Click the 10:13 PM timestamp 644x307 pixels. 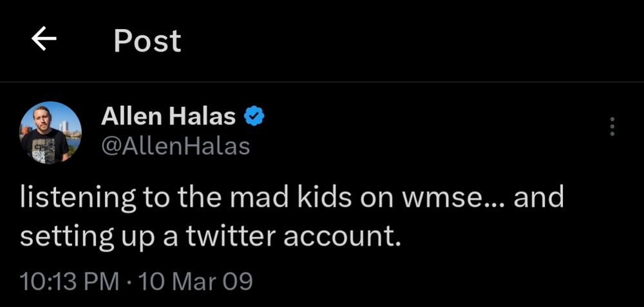(x=69, y=281)
